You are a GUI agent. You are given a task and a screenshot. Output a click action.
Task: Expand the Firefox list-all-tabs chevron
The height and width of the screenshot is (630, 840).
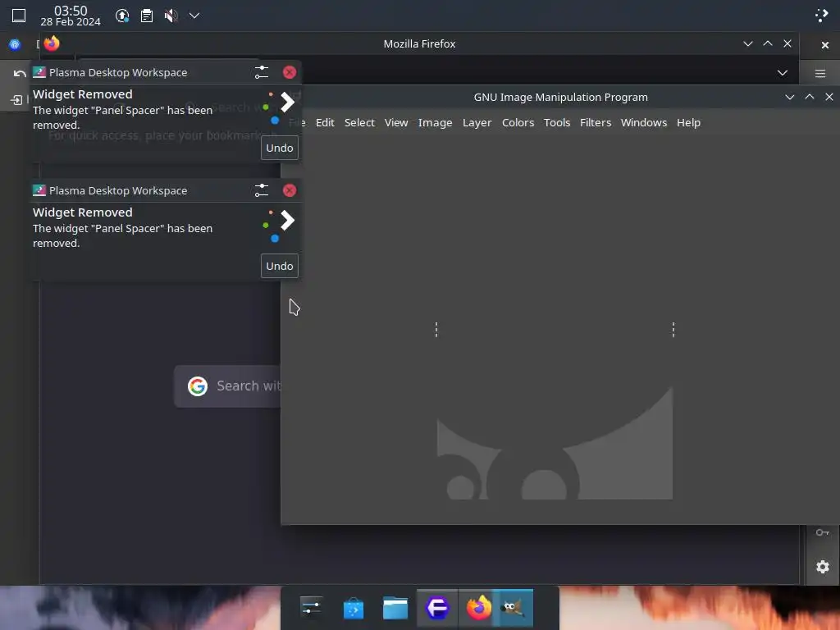(782, 73)
